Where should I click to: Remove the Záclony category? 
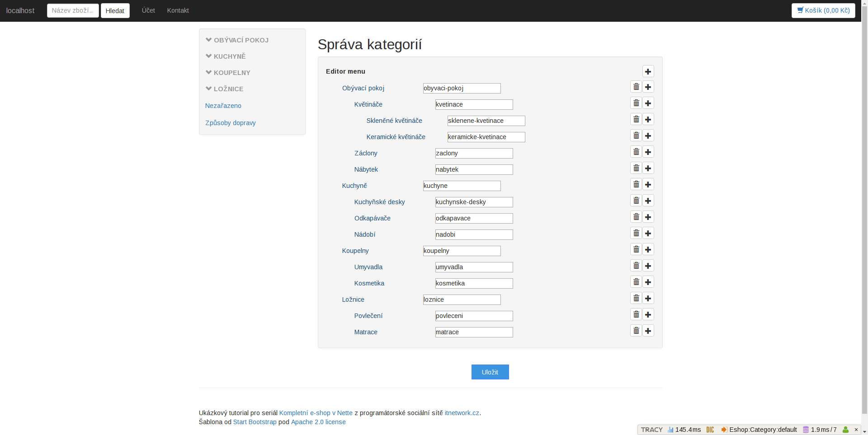click(x=636, y=152)
